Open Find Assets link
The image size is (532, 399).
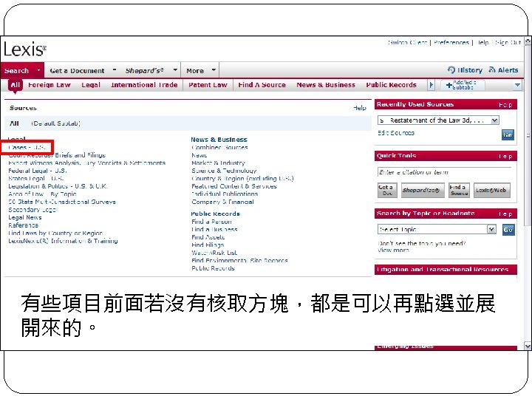tap(208, 237)
